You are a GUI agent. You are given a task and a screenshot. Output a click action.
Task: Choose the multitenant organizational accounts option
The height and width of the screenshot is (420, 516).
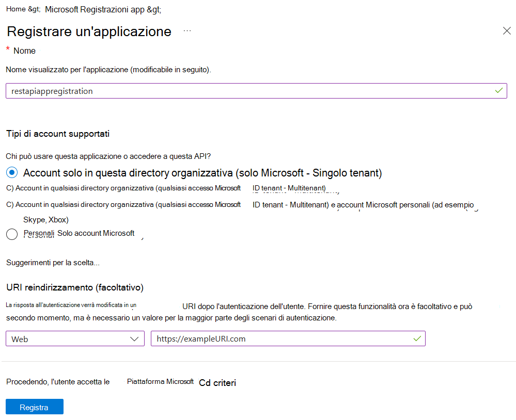[11, 188]
